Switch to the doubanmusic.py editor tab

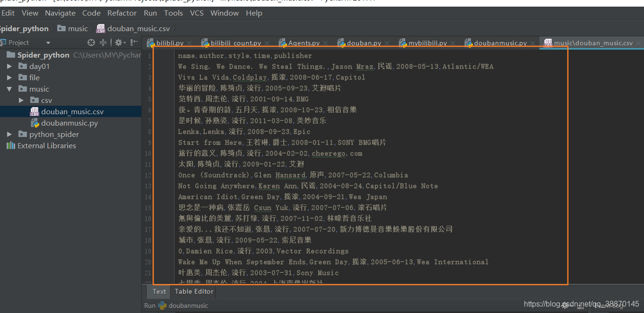coord(500,43)
